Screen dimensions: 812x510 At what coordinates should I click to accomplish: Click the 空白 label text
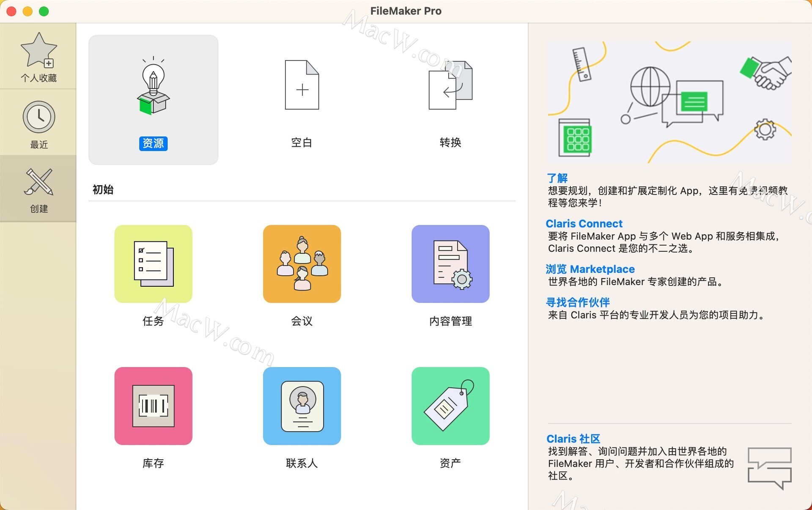[x=302, y=143]
